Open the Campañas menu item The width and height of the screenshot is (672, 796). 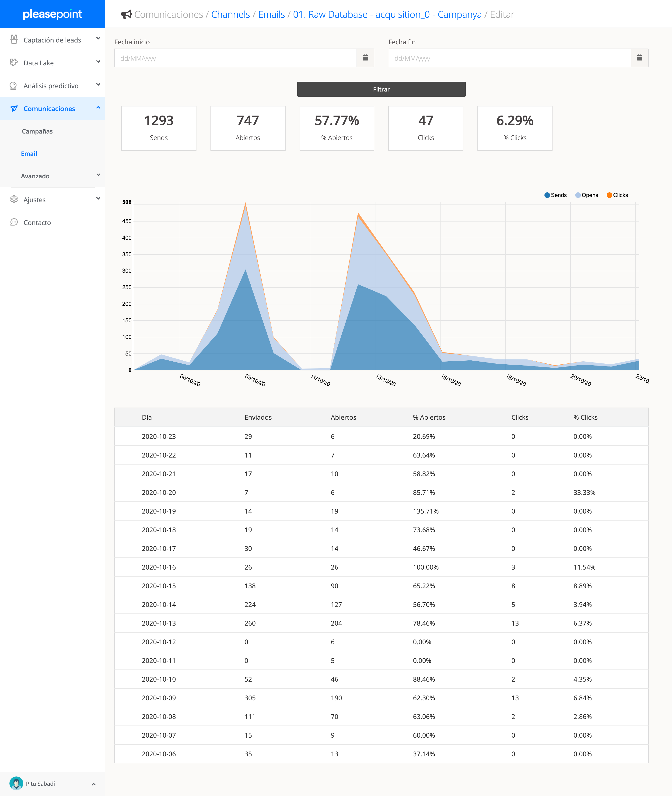[37, 131]
